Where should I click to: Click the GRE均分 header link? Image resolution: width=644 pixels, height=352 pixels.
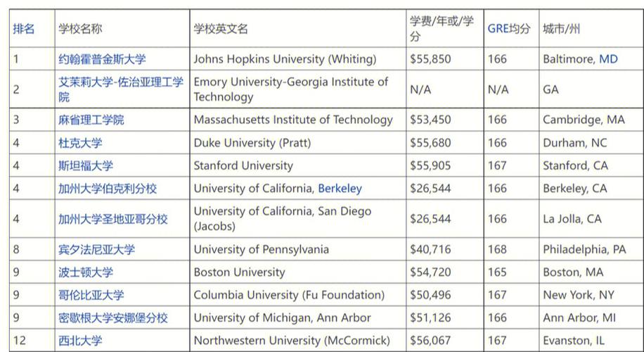point(509,29)
